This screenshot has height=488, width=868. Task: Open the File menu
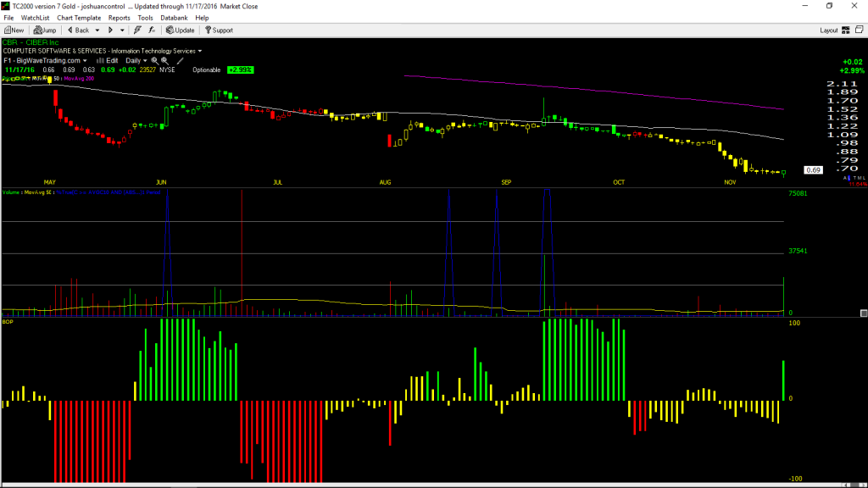point(8,18)
